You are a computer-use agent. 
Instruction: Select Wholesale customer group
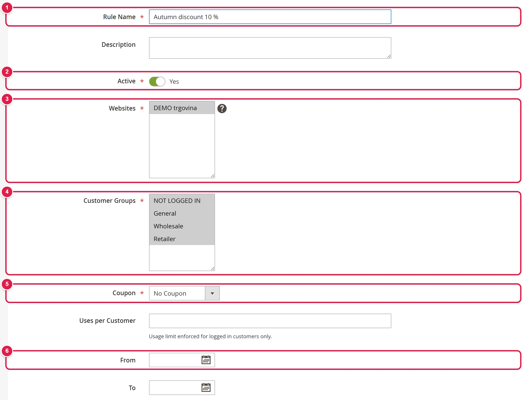182,226
